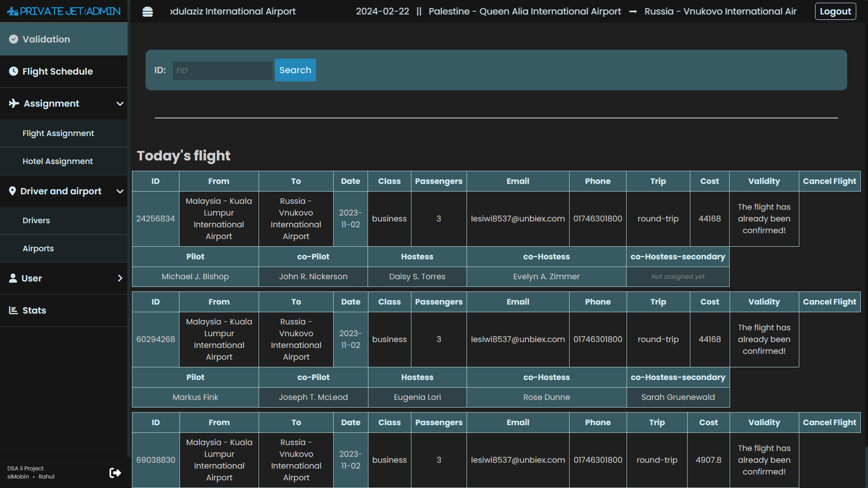The width and height of the screenshot is (868, 488).
Task: Click the sign-out icon in sidebar footer
Action: click(x=115, y=473)
